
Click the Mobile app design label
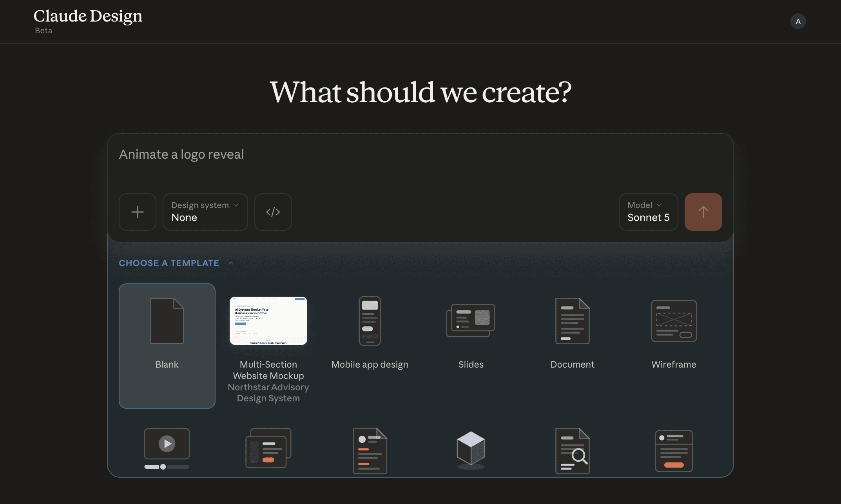click(x=370, y=364)
